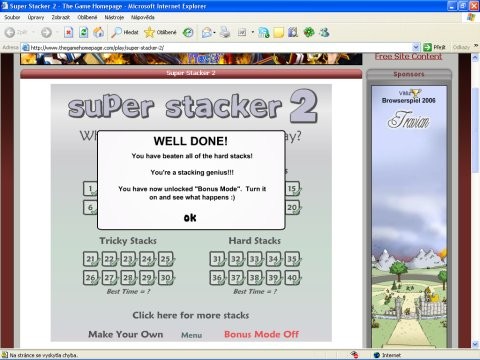Click the Mail toolbar icon

coord(207,32)
